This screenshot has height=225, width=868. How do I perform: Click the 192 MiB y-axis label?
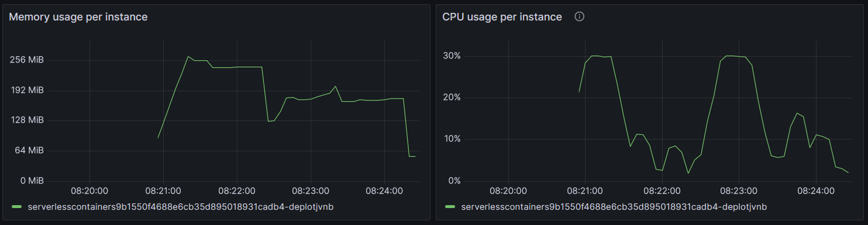click(27, 90)
